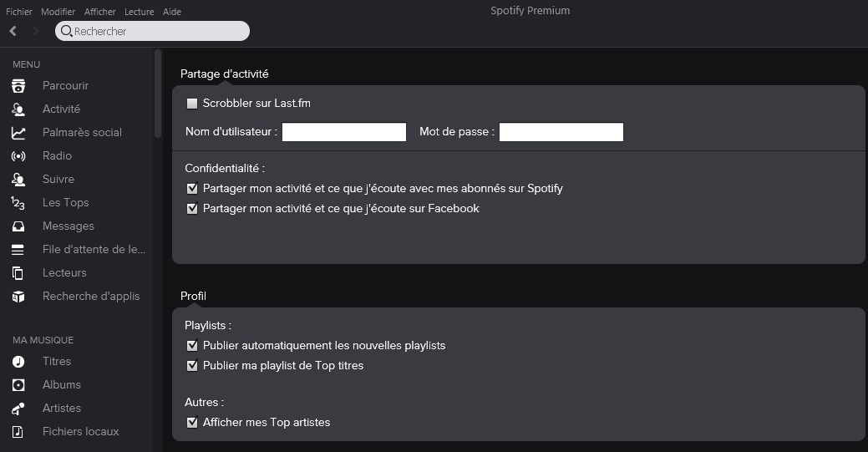Uncheck sharing activity on Facebook
This screenshot has height=452, width=868.
coord(192,209)
